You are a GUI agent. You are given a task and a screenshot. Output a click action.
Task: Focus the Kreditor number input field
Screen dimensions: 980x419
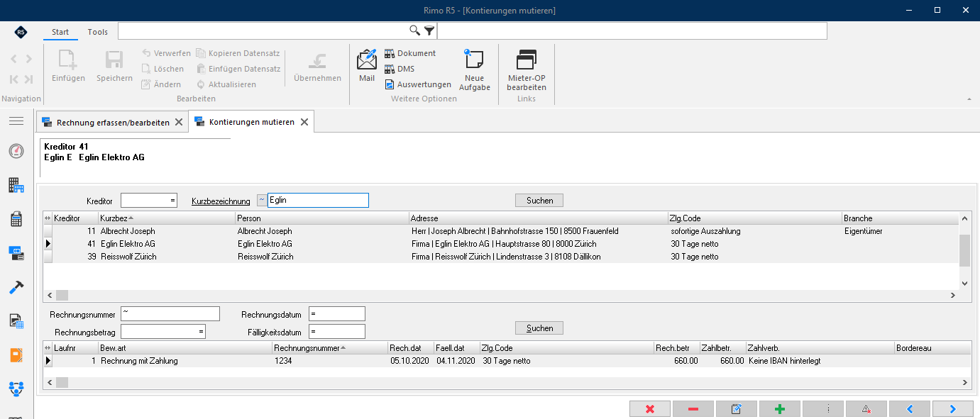pyautogui.click(x=149, y=201)
